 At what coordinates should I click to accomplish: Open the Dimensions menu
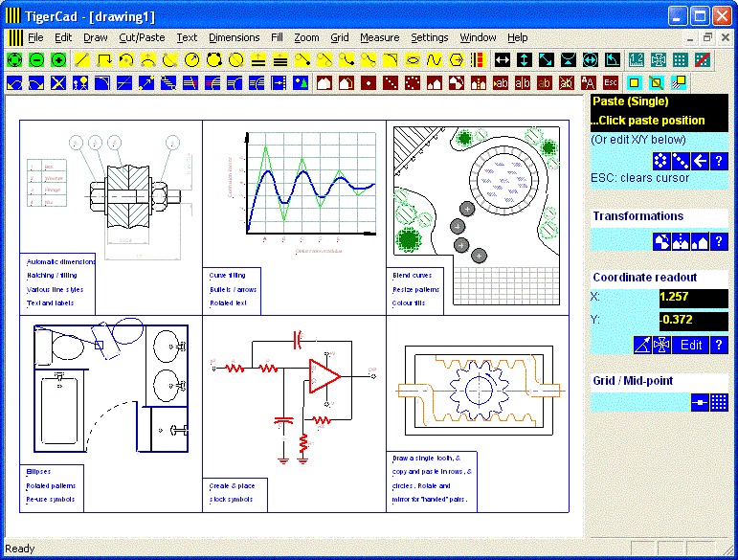point(234,37)
